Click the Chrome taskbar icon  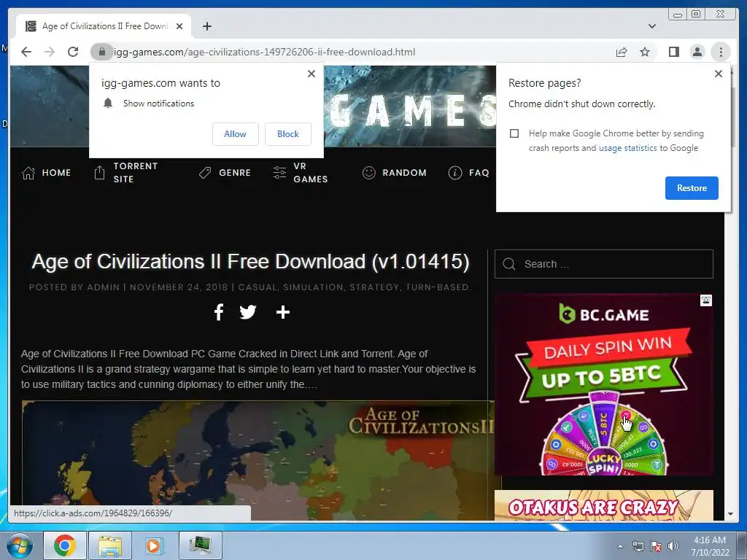(65, 545)
